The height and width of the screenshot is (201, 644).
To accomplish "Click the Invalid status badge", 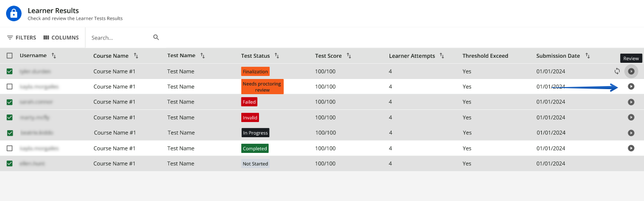I will click(250, 117).
